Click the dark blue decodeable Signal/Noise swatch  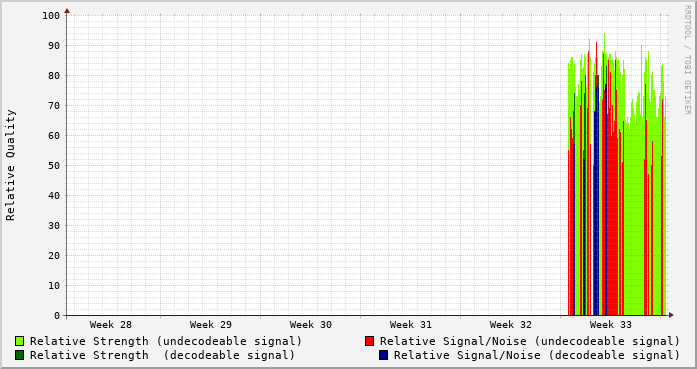point(384,355)
